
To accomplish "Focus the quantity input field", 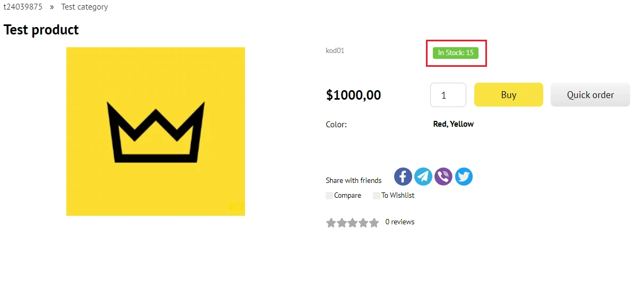I will pyautogui.click(x=448, y=95).
